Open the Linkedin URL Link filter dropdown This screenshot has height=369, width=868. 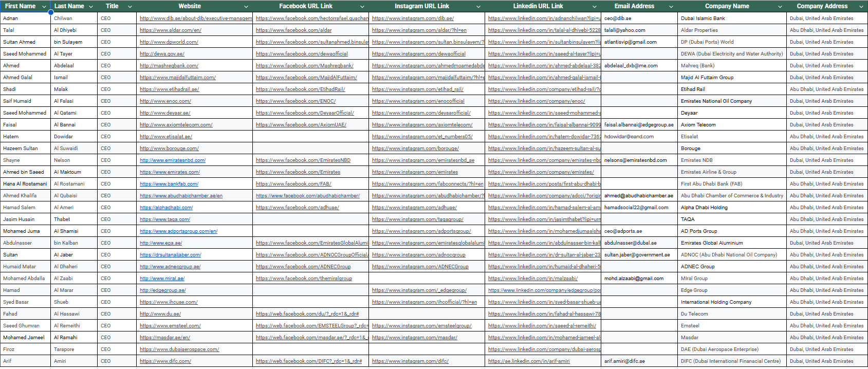595,7
